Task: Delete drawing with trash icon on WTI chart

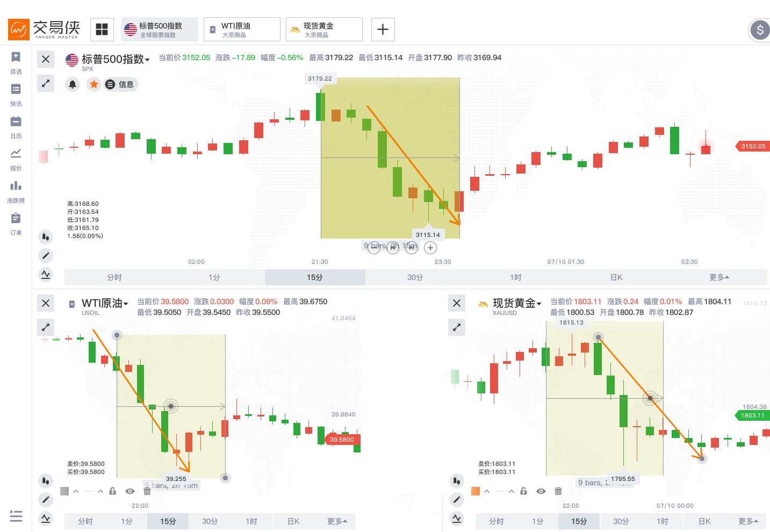Action: click(147, 491)
